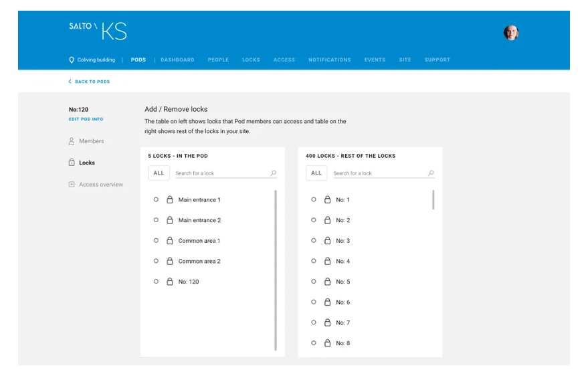Follow the Back to Pods link
Screen dimensions: 588x376
(89, 82)
